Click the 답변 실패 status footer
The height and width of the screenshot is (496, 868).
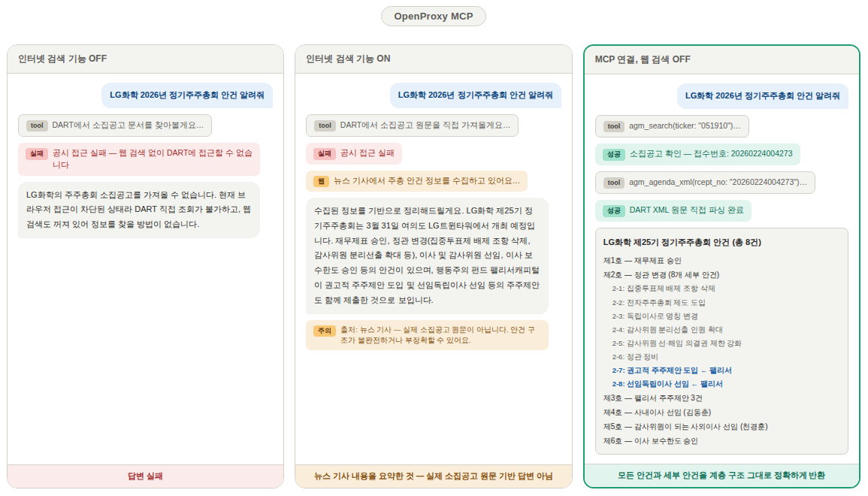tap(144, 476)
